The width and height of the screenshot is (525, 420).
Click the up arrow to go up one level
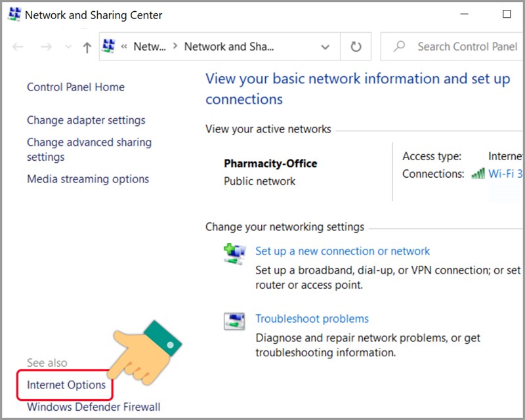point(87,47)
